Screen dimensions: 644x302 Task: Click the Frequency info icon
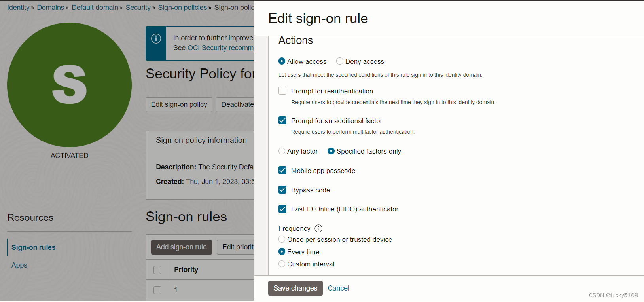318,228
